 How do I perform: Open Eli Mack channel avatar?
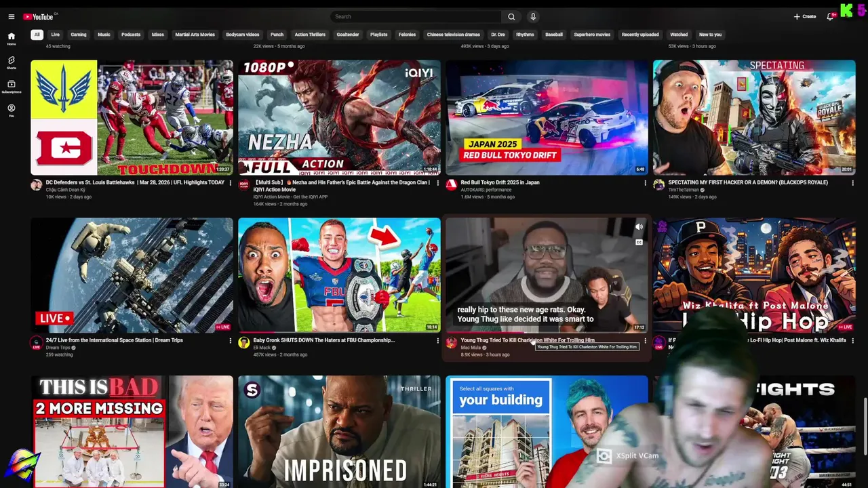pos(243,343)
